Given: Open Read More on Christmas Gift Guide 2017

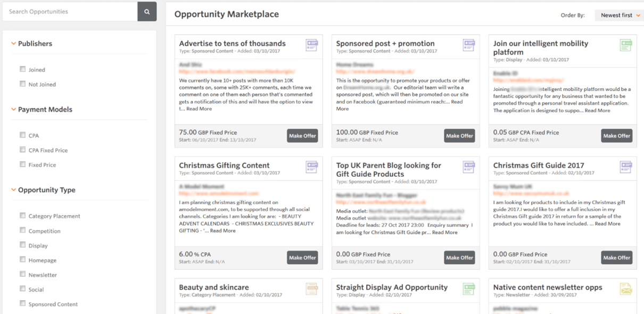Looking at the screenshot, I should pos(607,224).
